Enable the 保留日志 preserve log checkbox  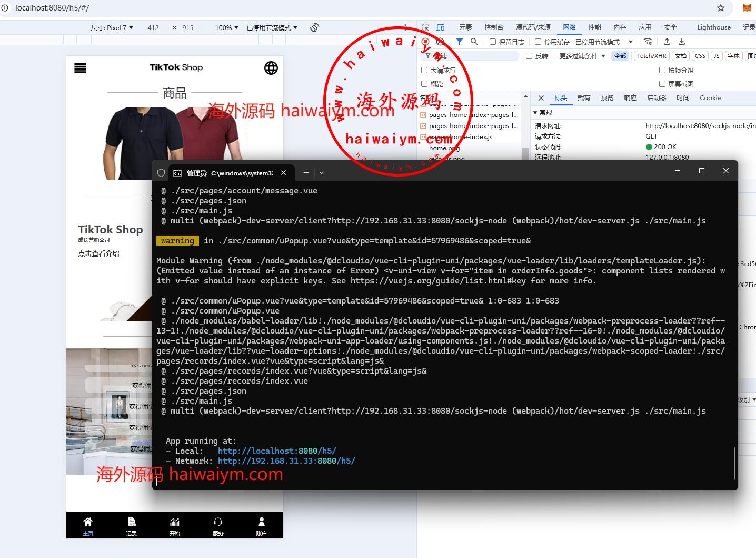(493, 42)
